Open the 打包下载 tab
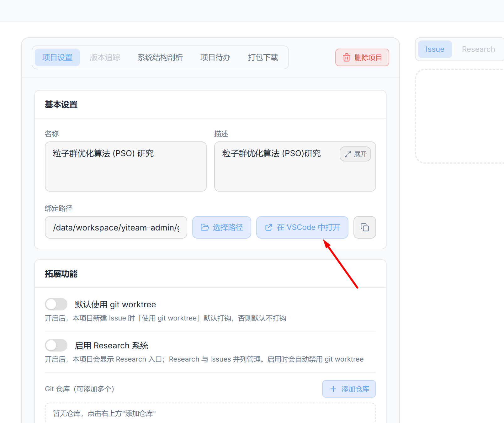Image resolution: width=504 pixels, height=423 pixels. tap(263, 57)
